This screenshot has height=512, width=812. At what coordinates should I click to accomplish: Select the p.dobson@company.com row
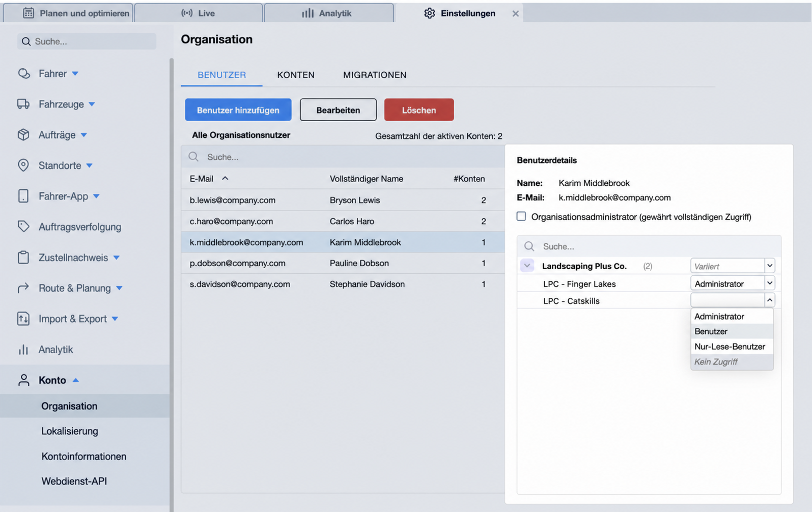[343, 263]
